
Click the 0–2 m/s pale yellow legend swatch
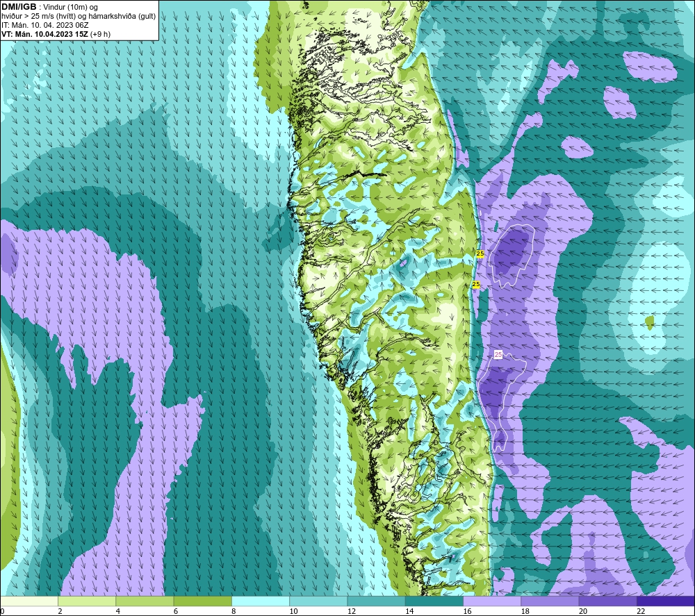(29, 601)
